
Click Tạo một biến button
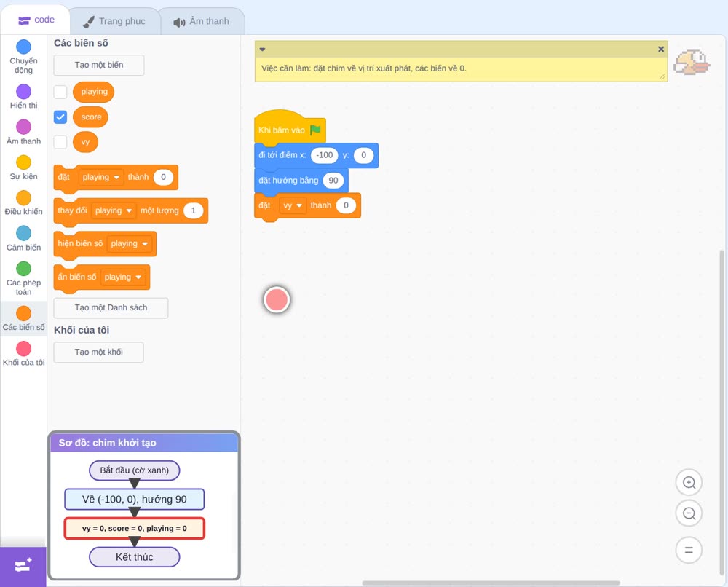pyautogui.click(x=99, y=65)
